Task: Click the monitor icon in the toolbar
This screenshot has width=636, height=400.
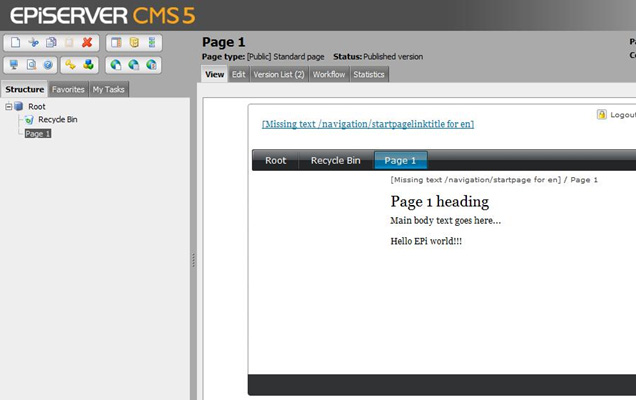Action: (15, 65)
